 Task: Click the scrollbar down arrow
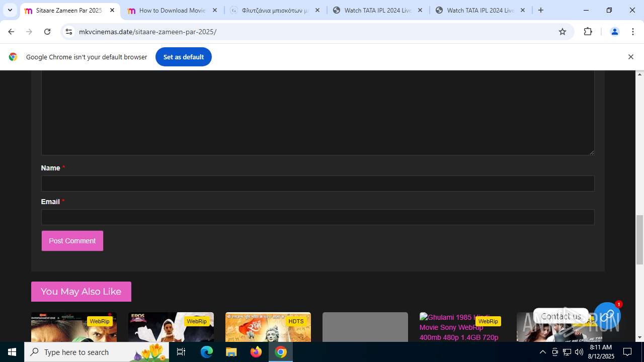click(640, 338)
